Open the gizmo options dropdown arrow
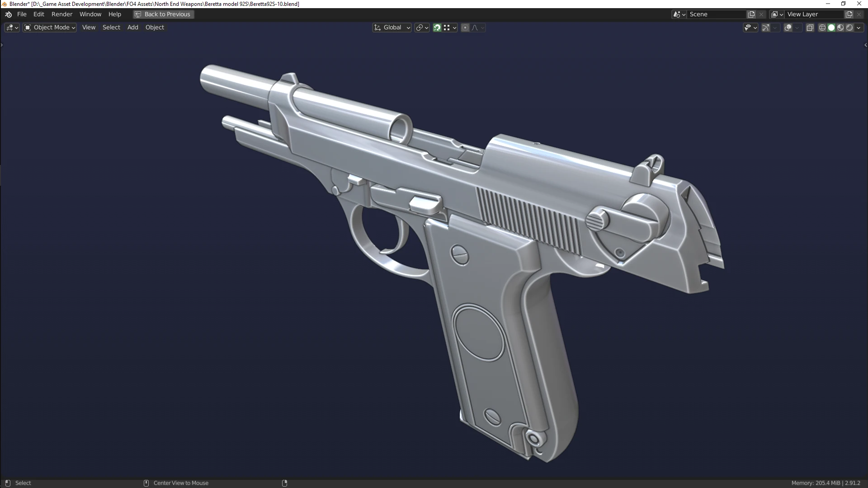 (775, 28)
